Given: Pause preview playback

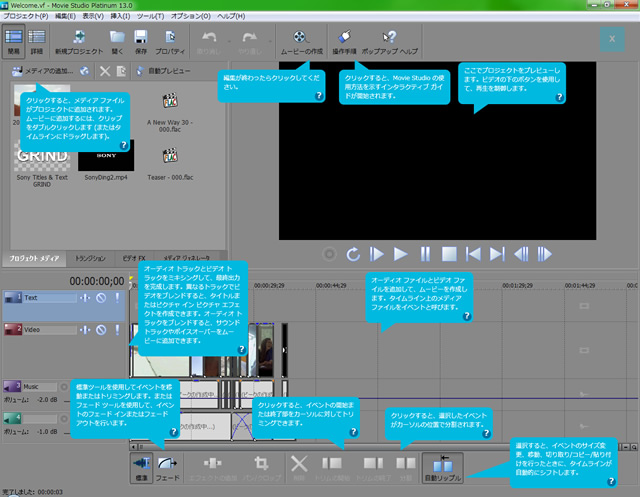Looking at the screenshot, I should [425, 254].
